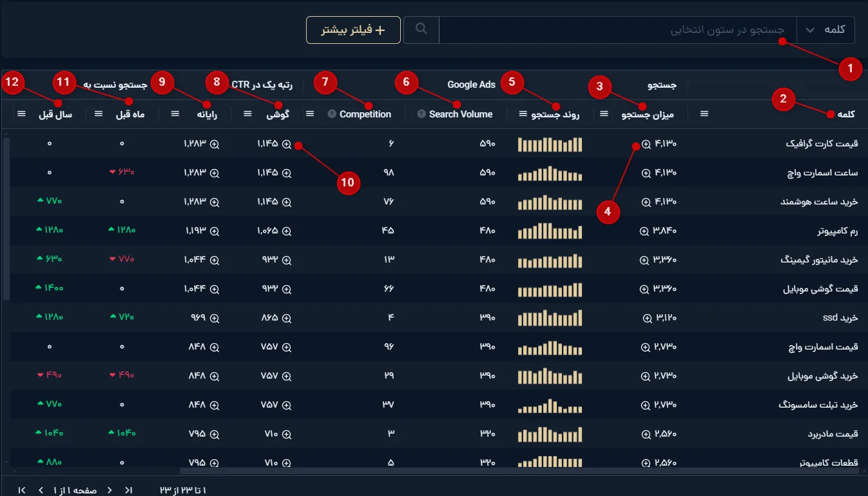Screen dimensions: 868x496
Task: Click میزان جستجو magnifier in قیمت کارت گرافیک row
Action: pos(646,144)
